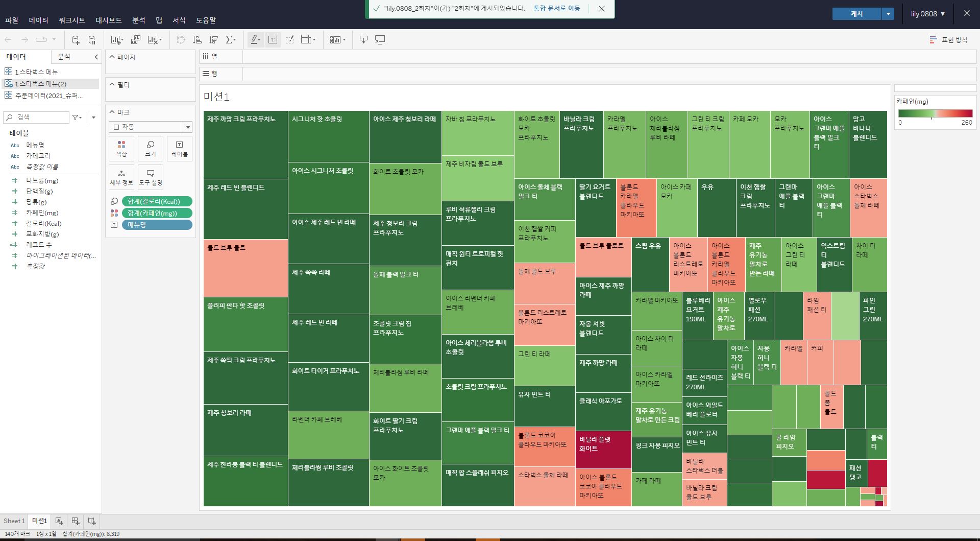980x541 pixels.
Task: Open the totals sigma icon
Action: (230, 40)
